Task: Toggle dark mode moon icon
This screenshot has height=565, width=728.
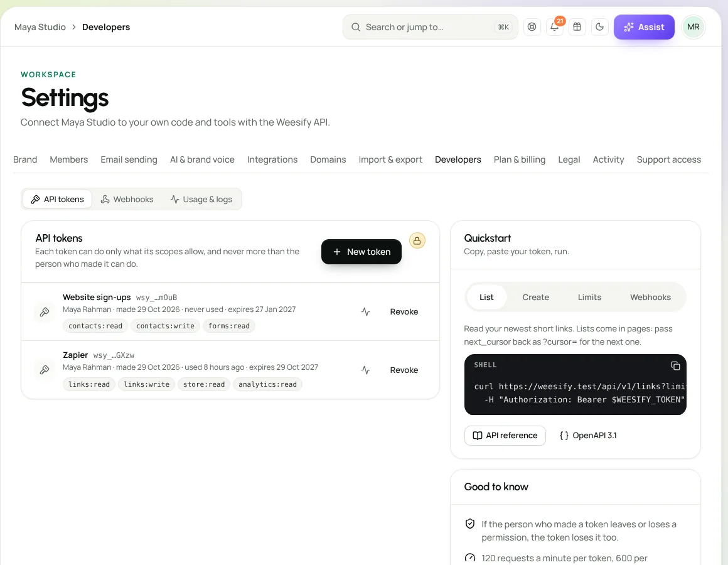Action: [600, 27]
